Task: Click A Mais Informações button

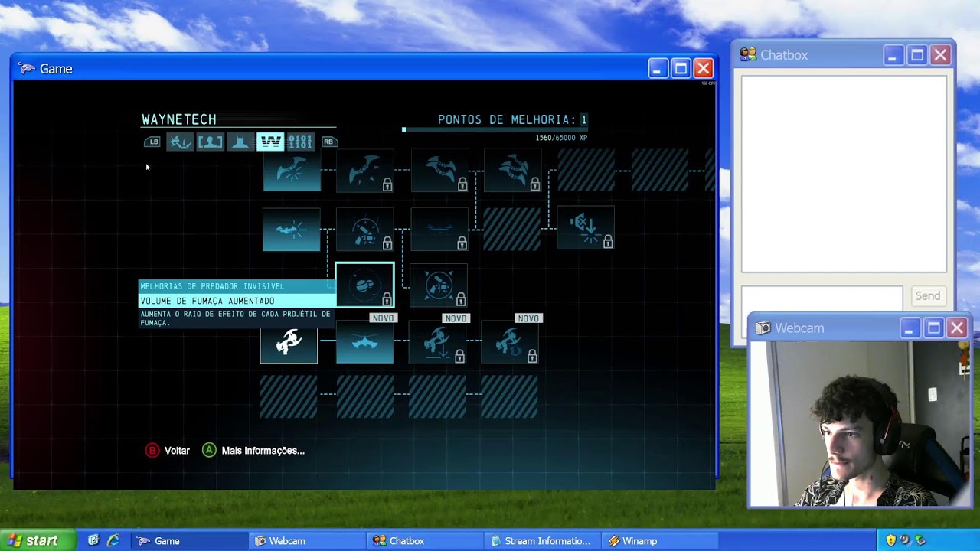Action: pos(253,451)
